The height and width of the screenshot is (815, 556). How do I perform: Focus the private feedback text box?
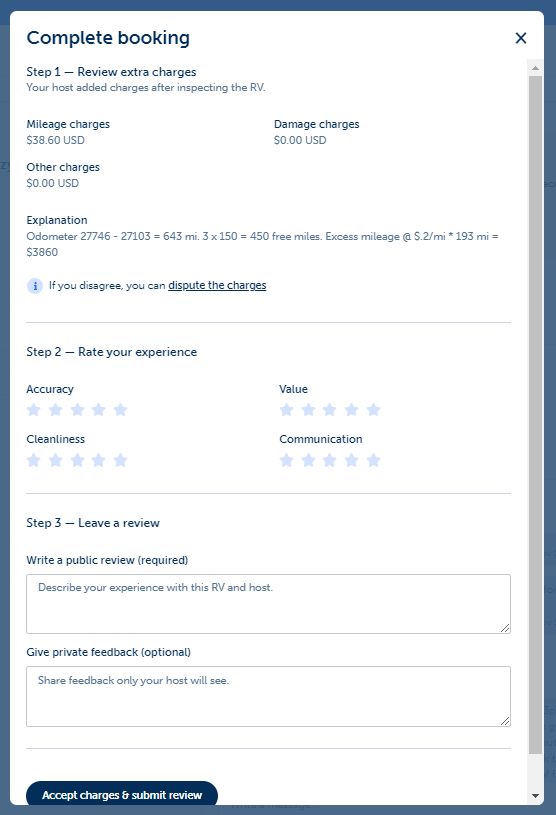(x=269, y=696)
